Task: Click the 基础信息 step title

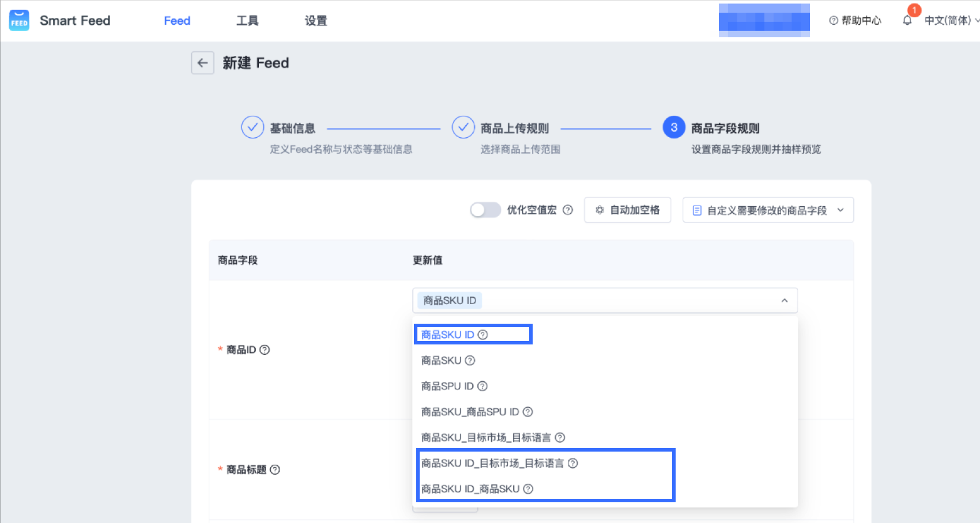Action: click(x=293, y=128)
